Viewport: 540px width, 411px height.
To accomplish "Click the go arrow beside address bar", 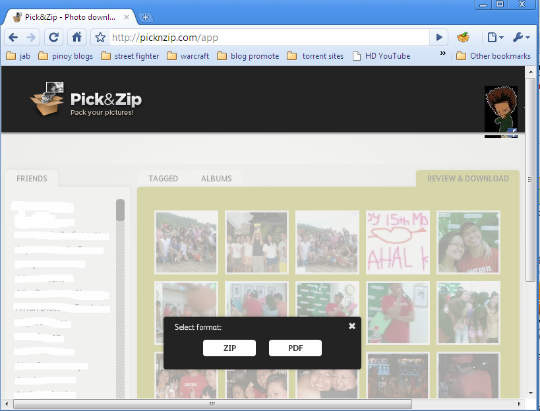I will coord(439,37).
